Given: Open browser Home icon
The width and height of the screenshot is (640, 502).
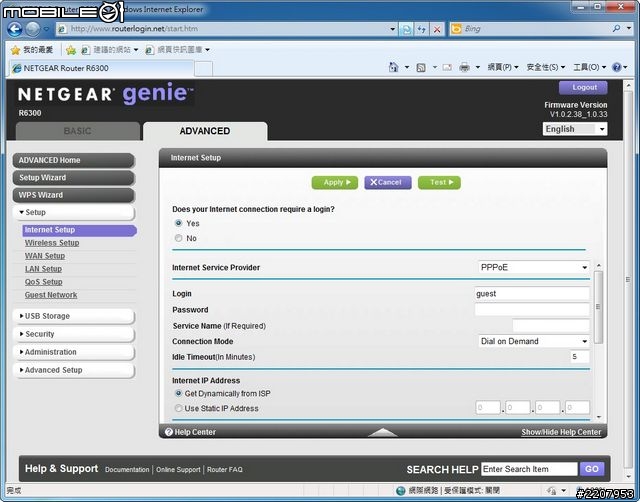Looking at the screenshot, I should (x=393, y=67).
